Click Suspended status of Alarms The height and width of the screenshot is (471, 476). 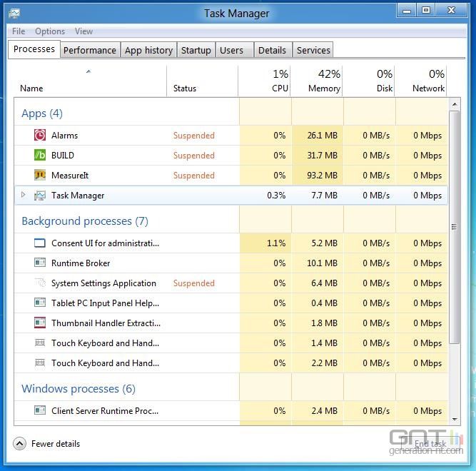pos(193,136)
